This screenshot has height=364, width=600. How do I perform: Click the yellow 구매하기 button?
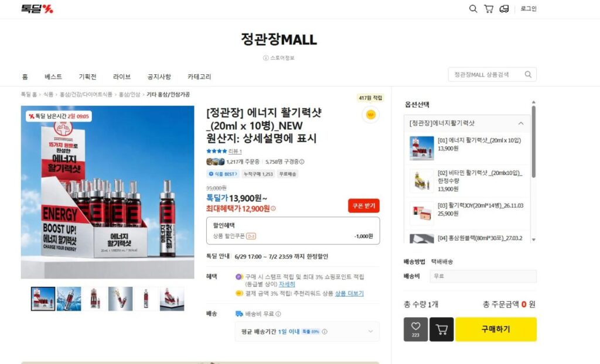(x=496, y=329)
